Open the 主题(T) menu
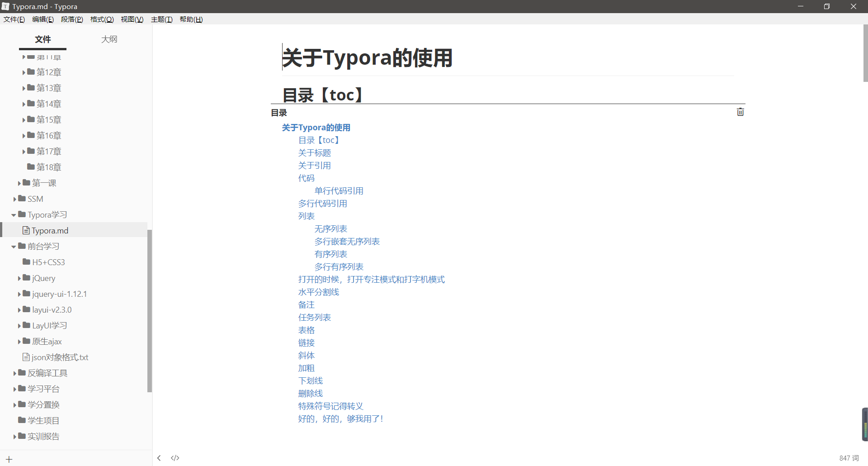This screenshot has height=466, width=868. pos(161,19)
